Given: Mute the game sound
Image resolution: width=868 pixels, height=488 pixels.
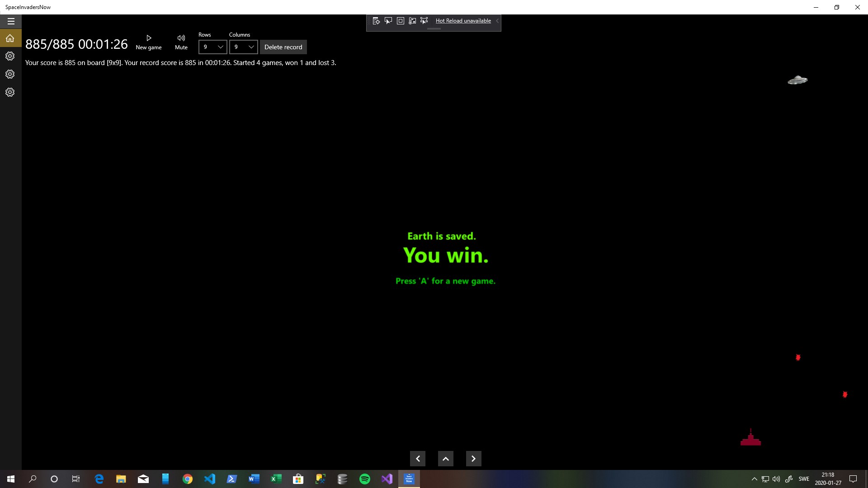Looking at the screenshot, I should (x=181, y=42).
